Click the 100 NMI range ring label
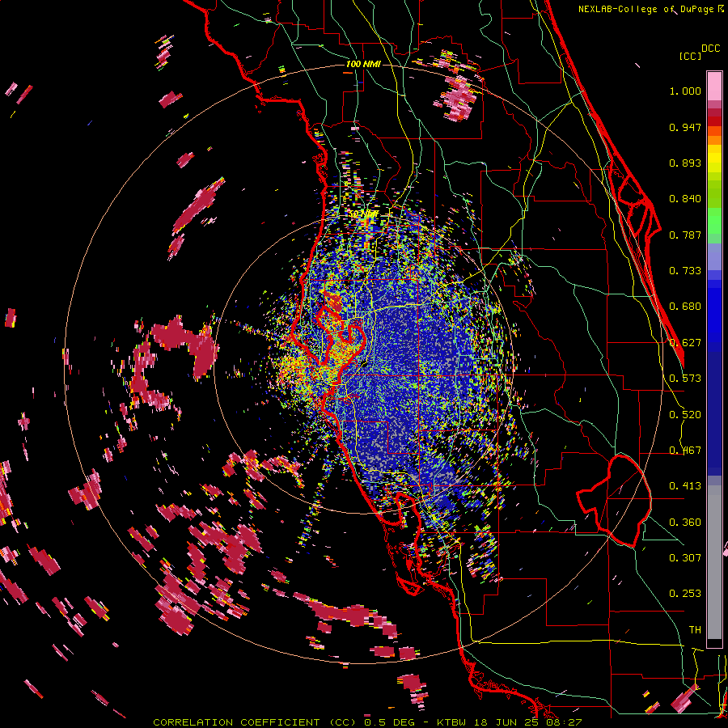Screen dimensions: 728x728 (363, 64)
